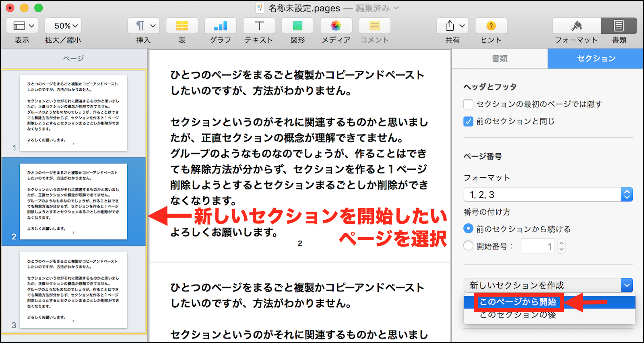Click the 開始番号 number input field
The image size is (644, 343).
(x=537, y=246)
